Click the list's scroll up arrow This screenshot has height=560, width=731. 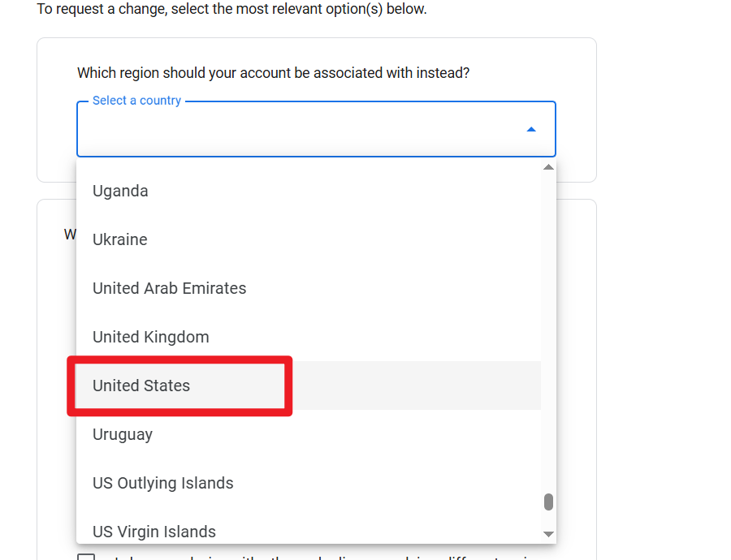548,167
